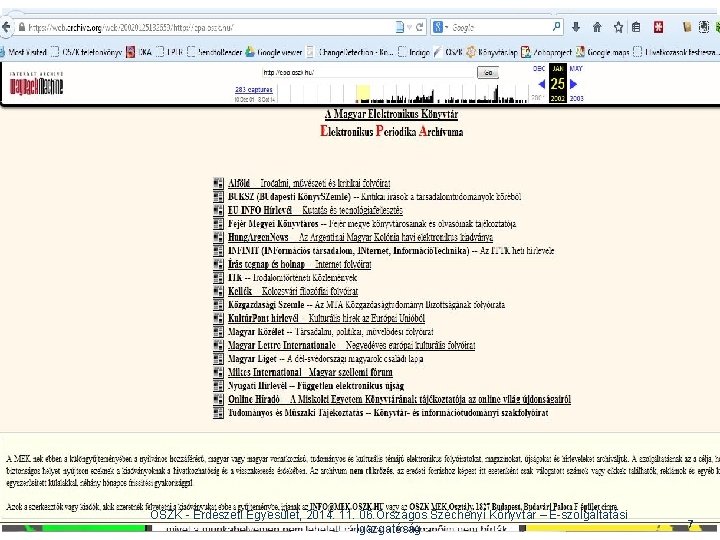Select the DEC month in Wayback toolbar
Screen dimensions: 720x540
(539, 68)
